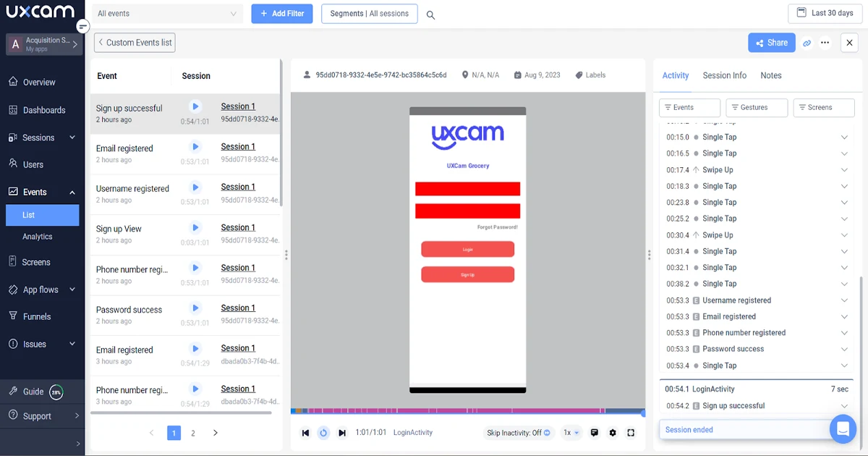Open the comments icon in player bar
868x456 pixels.
[595, 433]
